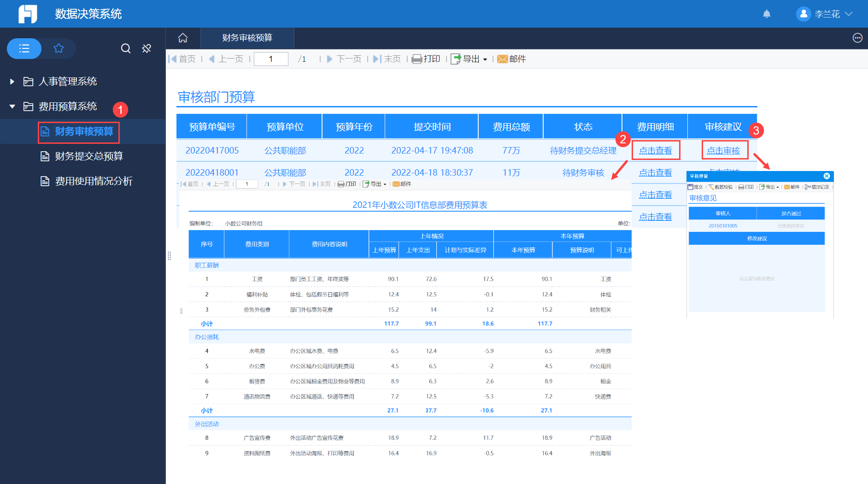868x484 pixels.
Task: Select the 财务审核预算 tab
Action: tap(247, 38)
